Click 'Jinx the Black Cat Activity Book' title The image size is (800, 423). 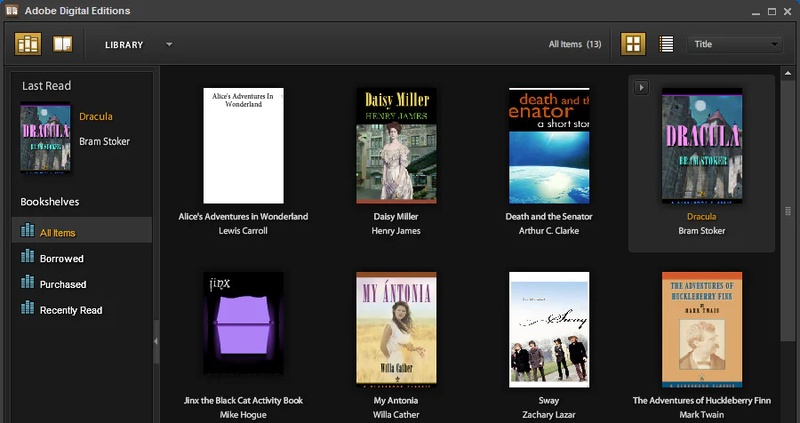[x=243, y=401]
